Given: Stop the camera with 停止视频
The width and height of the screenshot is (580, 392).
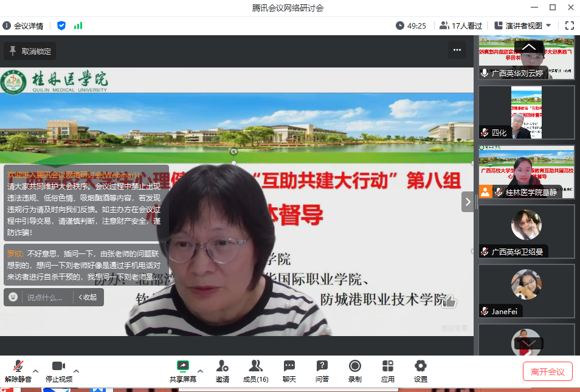Looking at the screenshot, I should (x=59, y=371).
